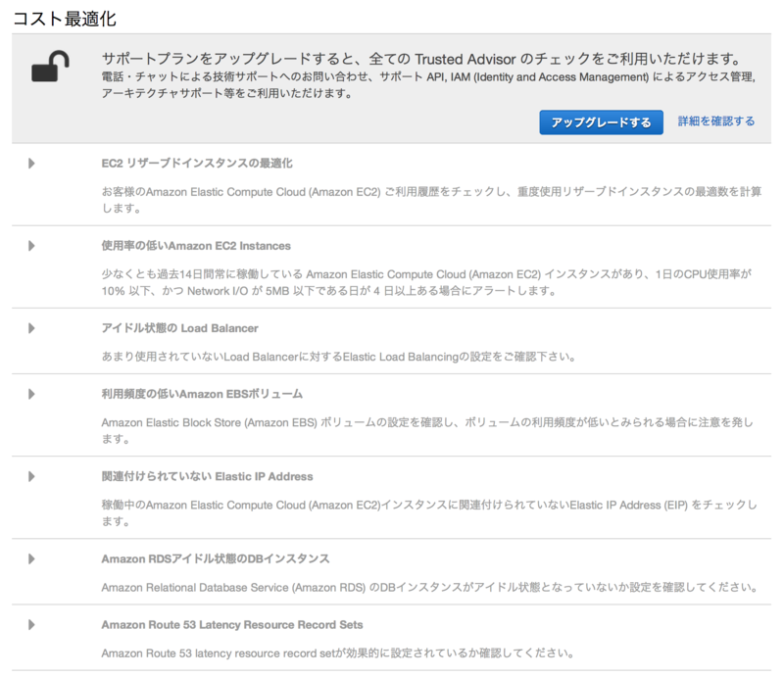Expand the 使用率の低いAmazon EC2 Instances arrow

pyautogui.click(x=31, y=246)
